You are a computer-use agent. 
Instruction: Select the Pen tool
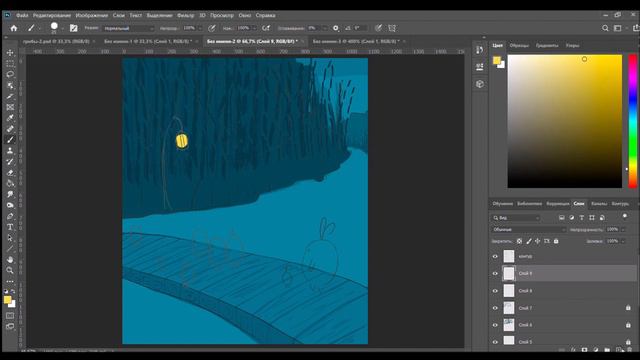pos(10,216)
